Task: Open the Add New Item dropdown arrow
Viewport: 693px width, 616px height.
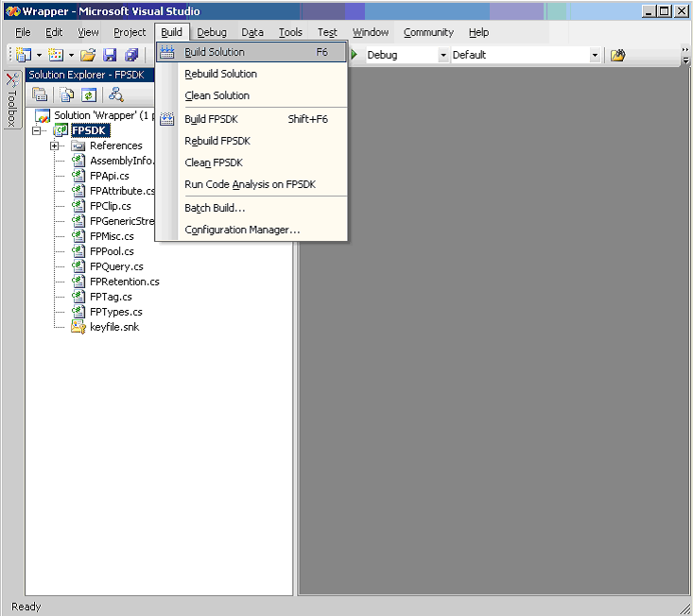Action: 71,55
